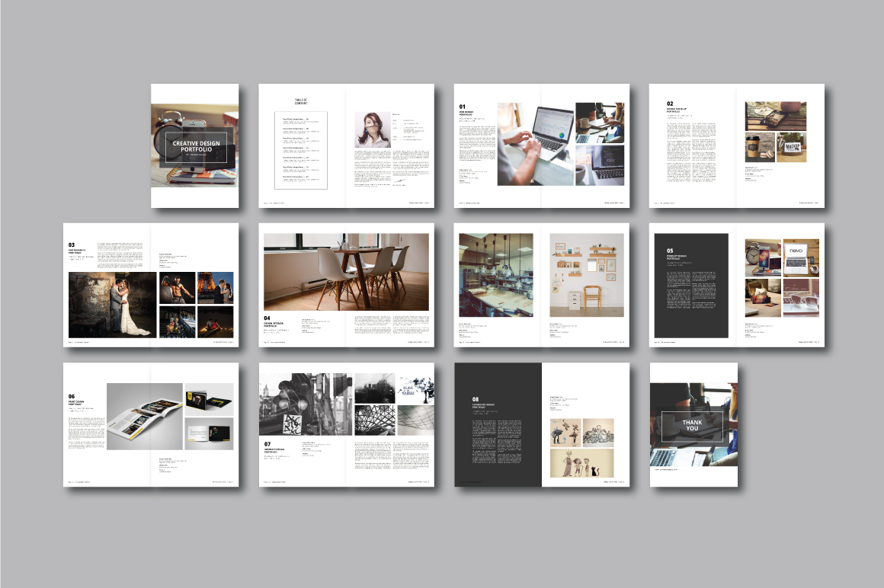Image resolution: width=884 pixels, height=588 pixels.
Task: Click the coffee cup mockup image
Action: (x=760, y=147)
